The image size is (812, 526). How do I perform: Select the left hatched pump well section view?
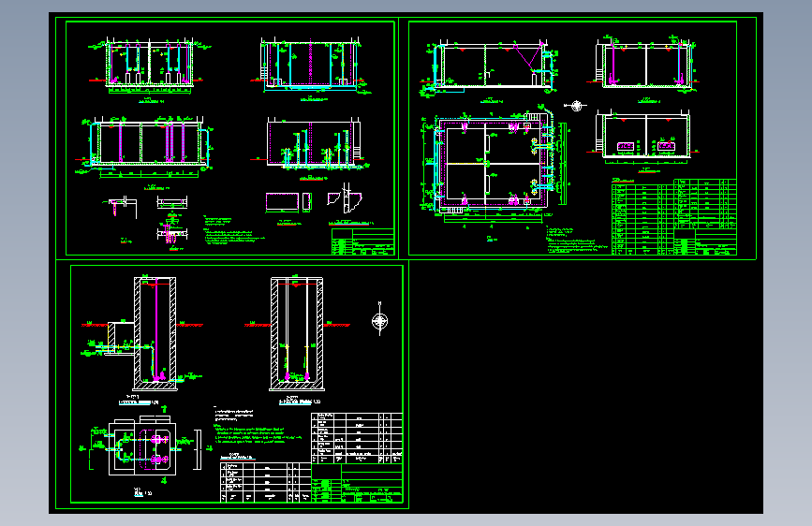[142, 334]
